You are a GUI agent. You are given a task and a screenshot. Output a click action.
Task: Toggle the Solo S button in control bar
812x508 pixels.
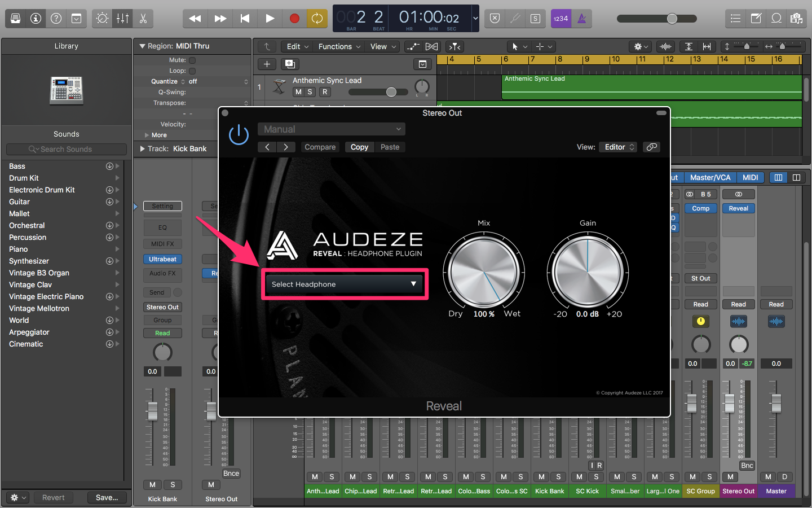[x=535, y=19]
